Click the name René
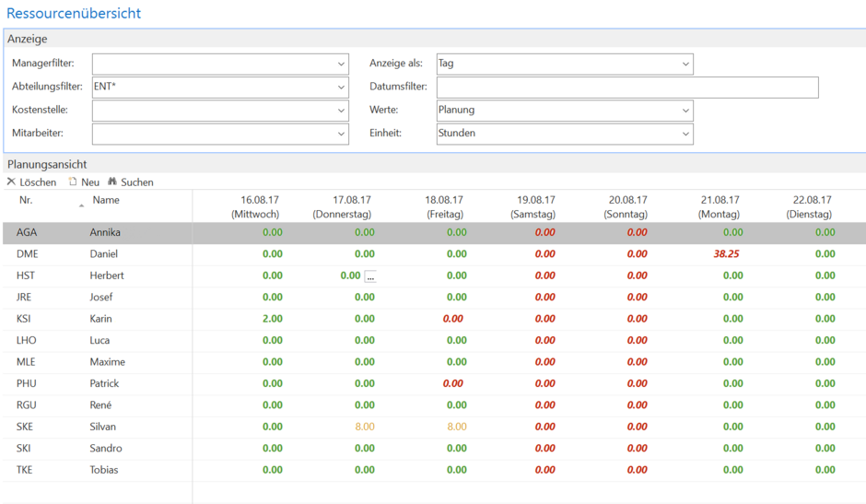This screenshot has height=504, width=866. click(100, 405)
